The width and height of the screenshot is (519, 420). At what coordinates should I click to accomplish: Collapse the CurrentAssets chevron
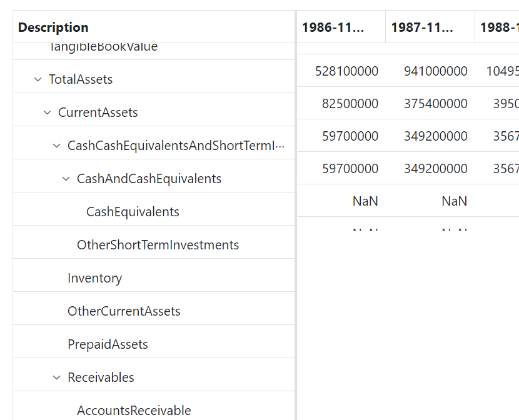click(x=48, y=112)
